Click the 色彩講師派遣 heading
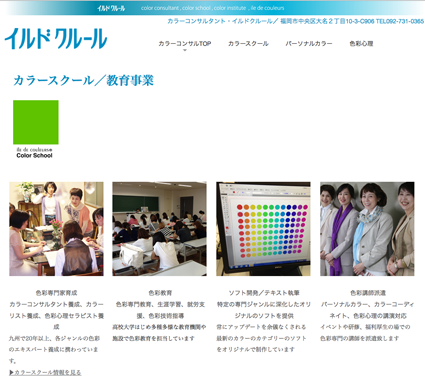 tap(368, 293)
